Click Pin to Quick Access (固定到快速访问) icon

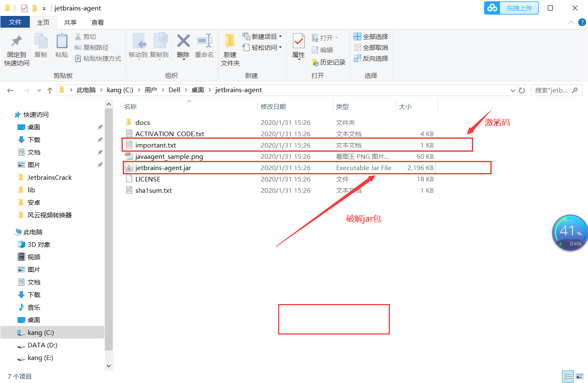coord(17,41)
